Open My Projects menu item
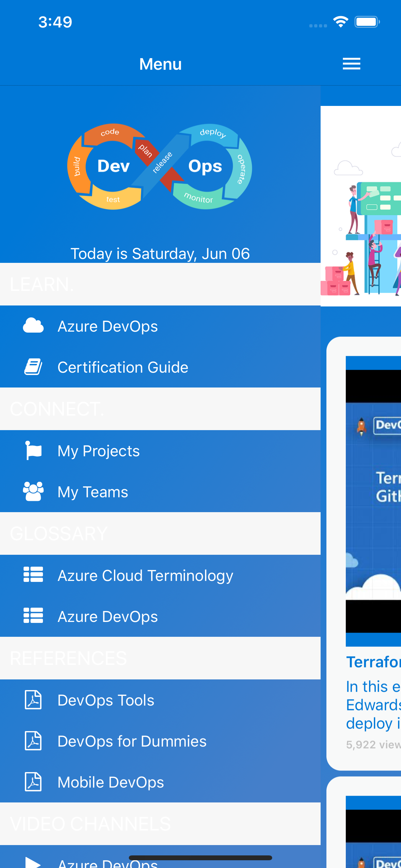The width and height of the screenshot is (401, 868). point(160,451)
